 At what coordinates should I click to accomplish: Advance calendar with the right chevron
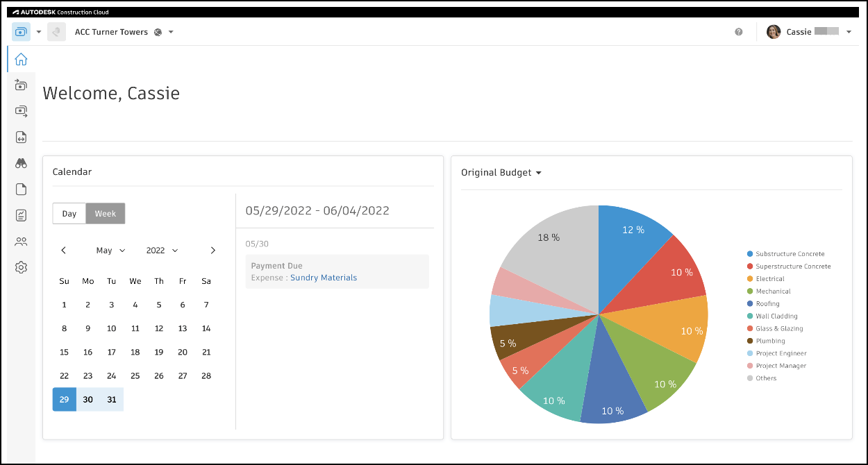213,250
